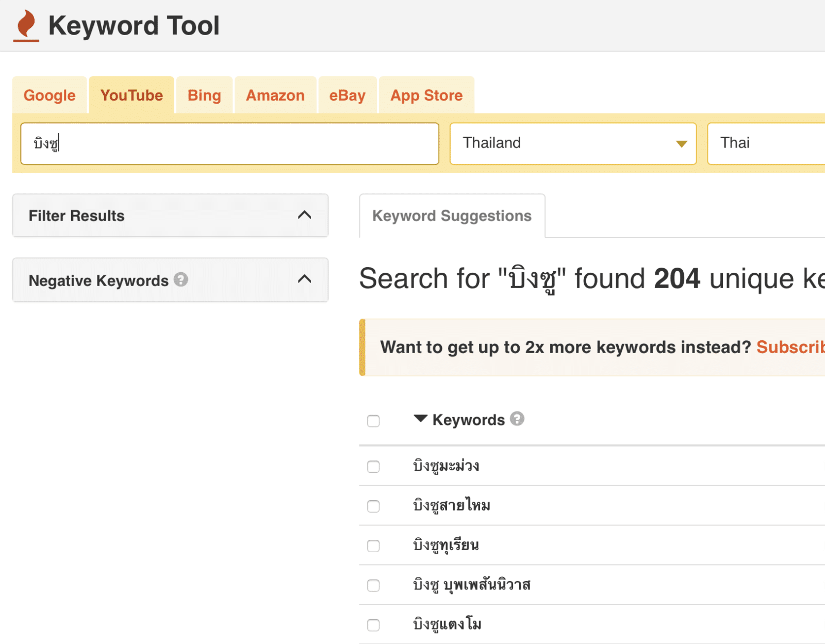Select the Keyword Suggestions tab
This screenshot has width=825, height=644.
[452, 216]
